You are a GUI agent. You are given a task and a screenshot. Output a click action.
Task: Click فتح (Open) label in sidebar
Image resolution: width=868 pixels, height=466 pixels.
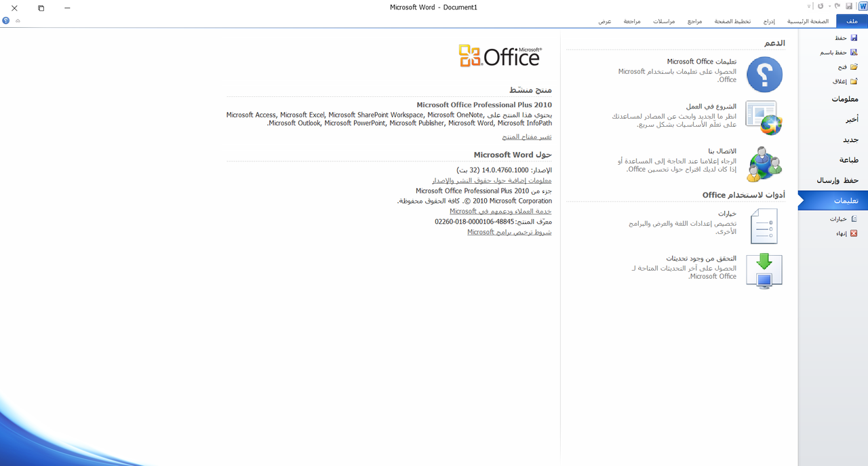842,67
